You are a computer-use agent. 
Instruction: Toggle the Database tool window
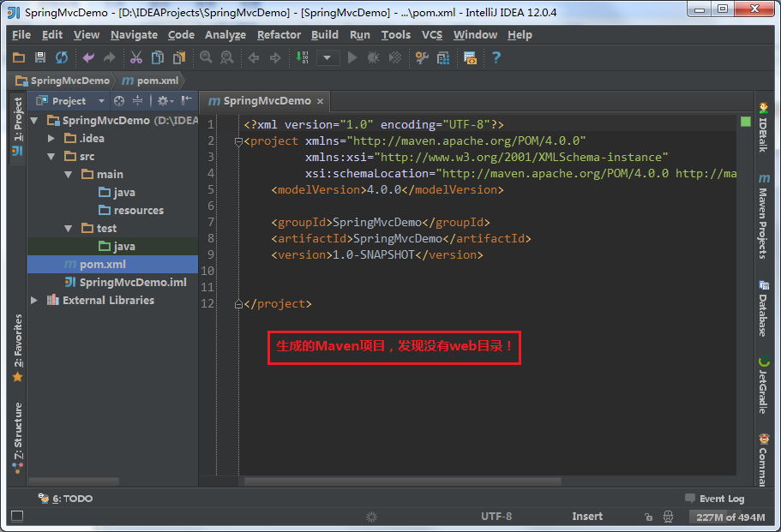point(764,308)
